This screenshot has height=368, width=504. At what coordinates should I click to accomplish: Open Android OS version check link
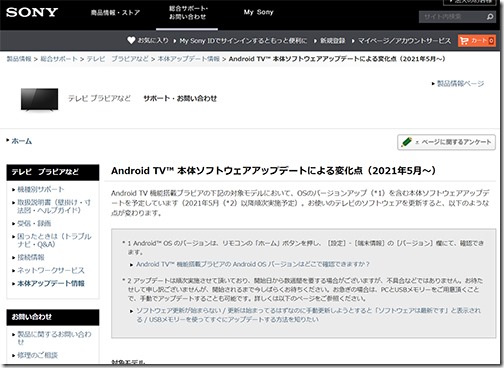point(253,264)
